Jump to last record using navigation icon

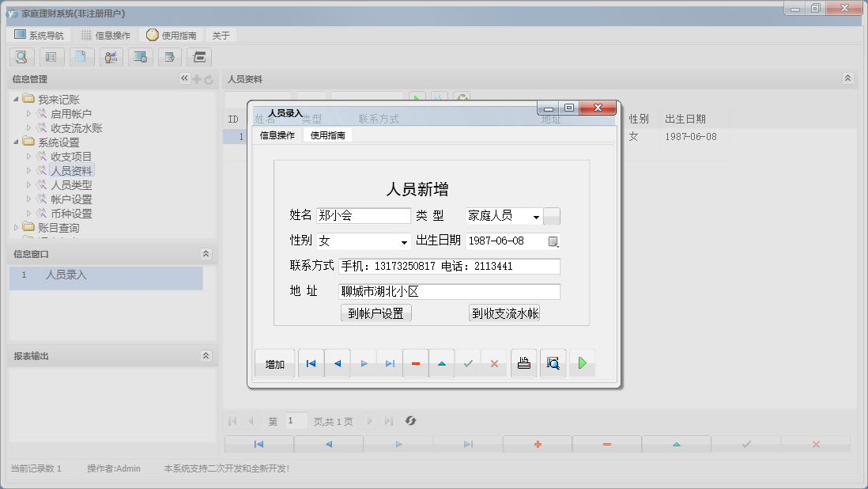[389, 363]
